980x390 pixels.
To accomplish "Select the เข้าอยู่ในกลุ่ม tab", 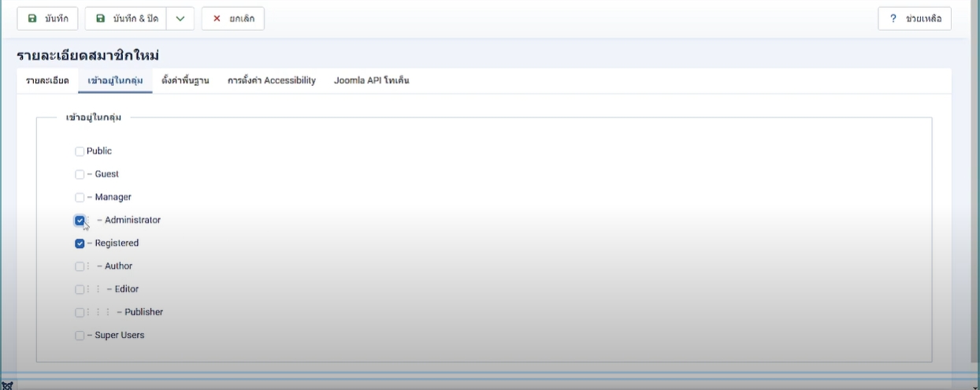I will [115, 80].
